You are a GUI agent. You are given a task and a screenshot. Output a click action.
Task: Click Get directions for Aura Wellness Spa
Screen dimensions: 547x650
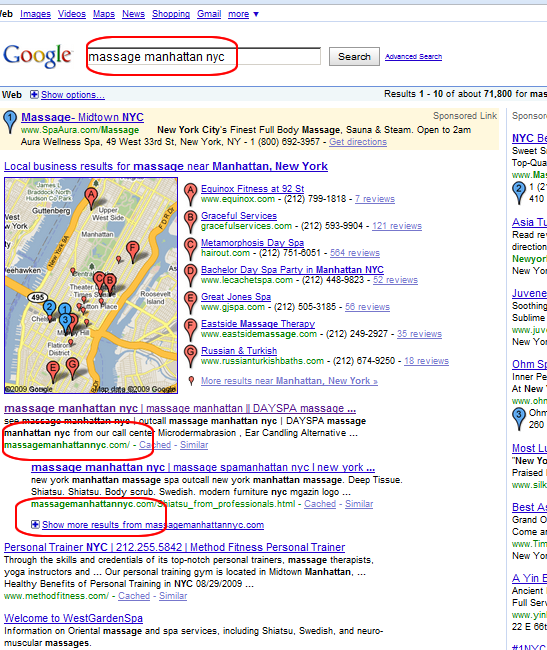358,142
